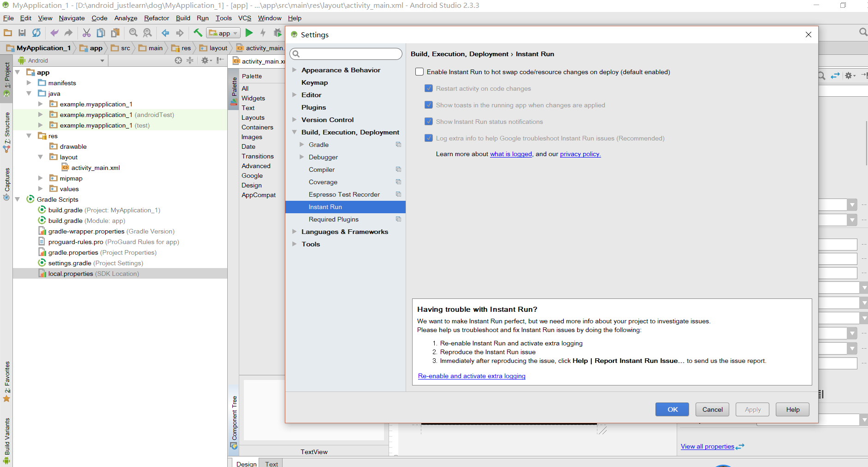Paste from clipboard via the paste icon

115,33
